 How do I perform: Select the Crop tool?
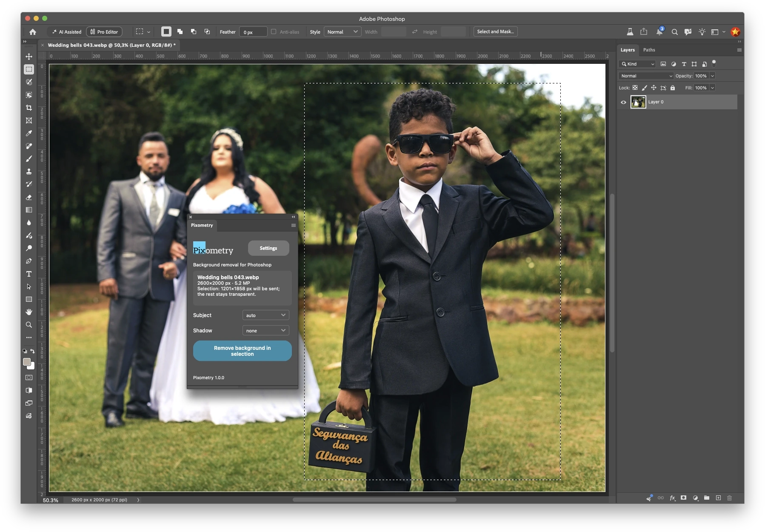coord(29,108)
